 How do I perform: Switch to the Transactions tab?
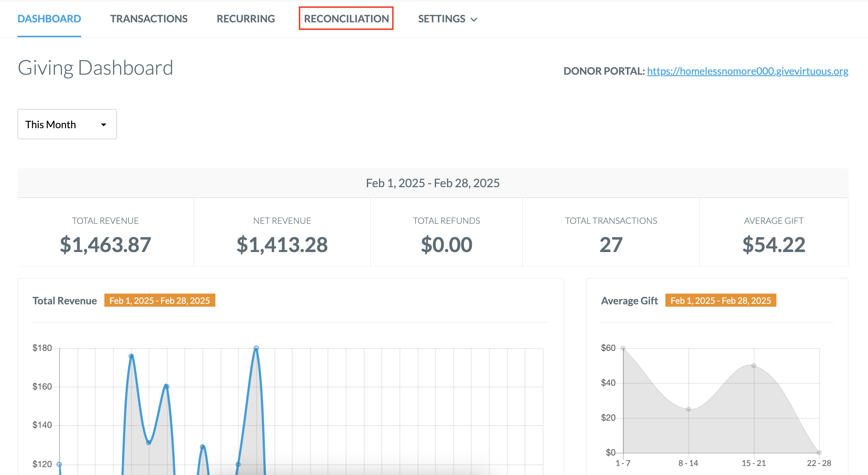pyautogui.click(x=149, y=19)
